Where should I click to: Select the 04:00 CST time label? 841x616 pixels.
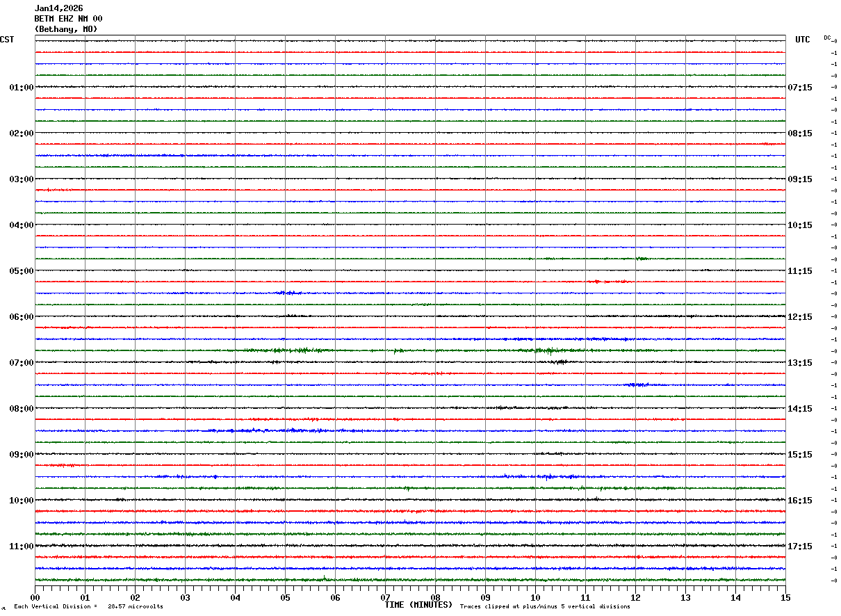point(22,225)
